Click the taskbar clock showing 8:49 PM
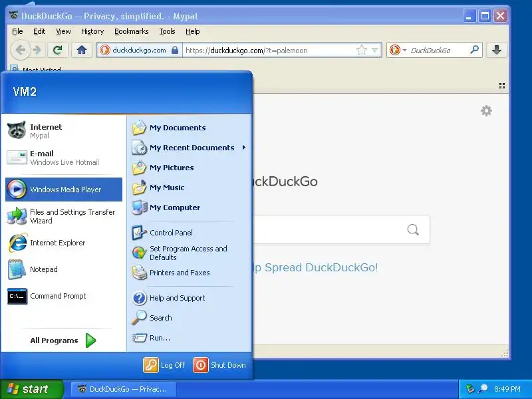 click(507, 389)
